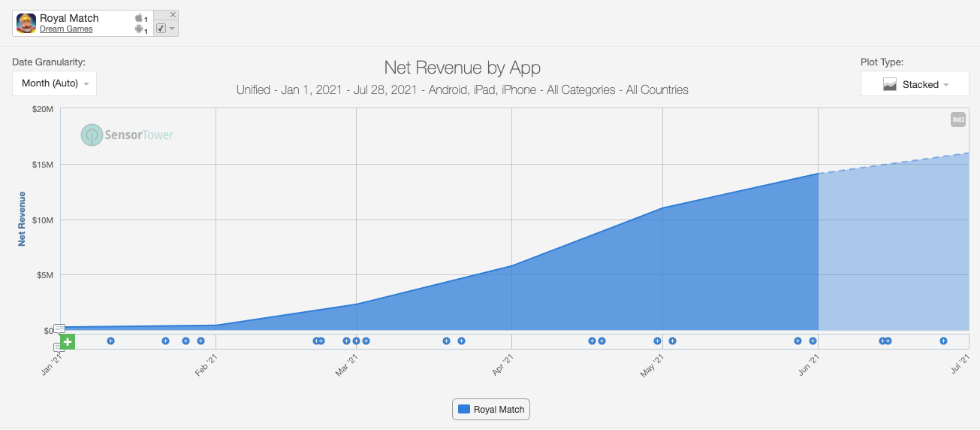Viewport: 980px width, 430px height.
Task: Click the $10M y-axis label
Action: [43, 220]
